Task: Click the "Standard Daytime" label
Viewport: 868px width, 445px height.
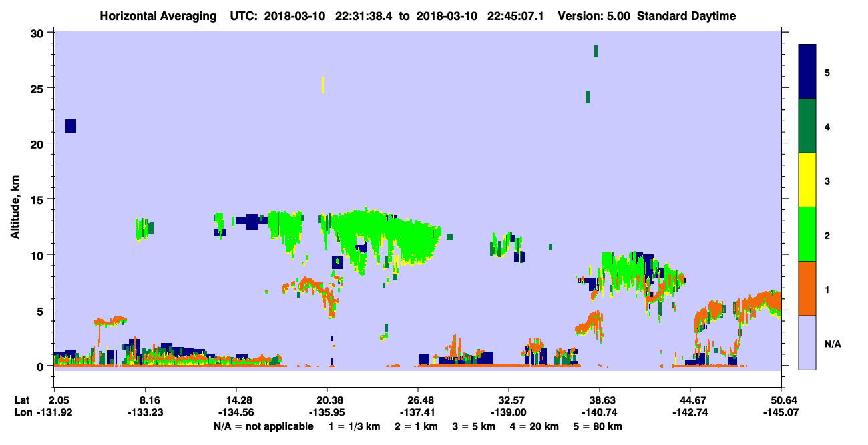Action: pos(686,16)
